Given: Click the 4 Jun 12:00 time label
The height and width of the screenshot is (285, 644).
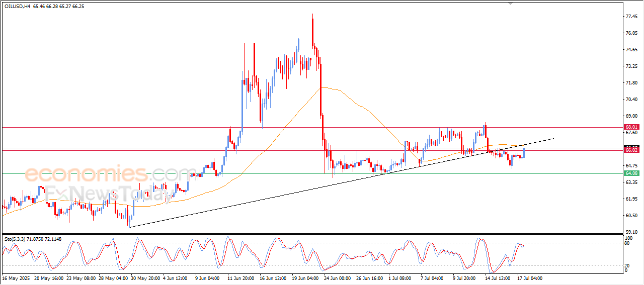Looking at the screenshot, I should (175, 278).
